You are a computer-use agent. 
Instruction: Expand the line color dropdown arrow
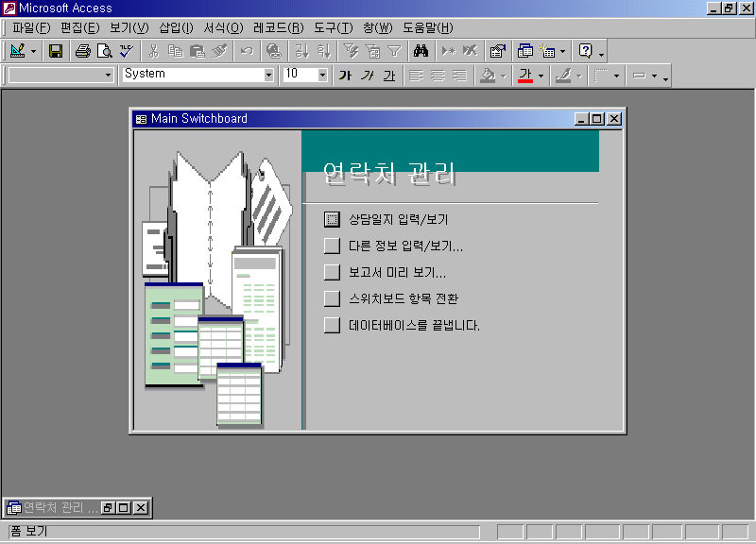[578, 76]
